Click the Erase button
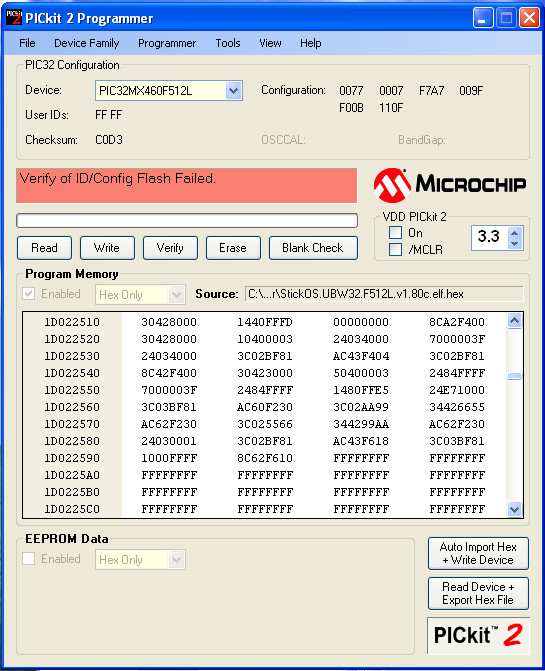The width and height of the screenshot is (545, 671). coord(233,248)
